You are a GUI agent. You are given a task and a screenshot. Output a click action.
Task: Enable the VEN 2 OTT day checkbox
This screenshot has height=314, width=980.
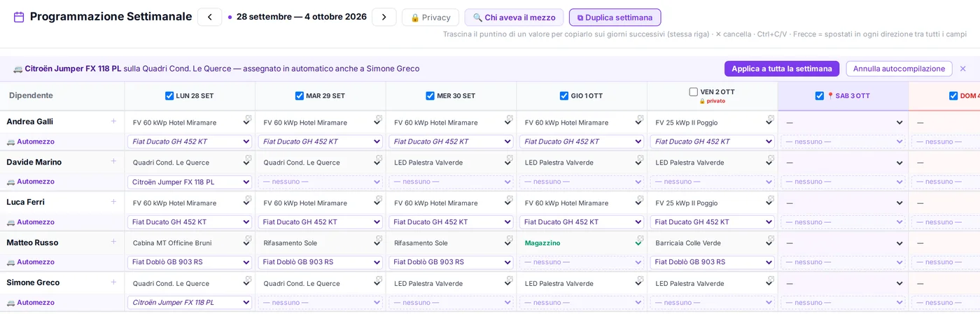(694, 92)
